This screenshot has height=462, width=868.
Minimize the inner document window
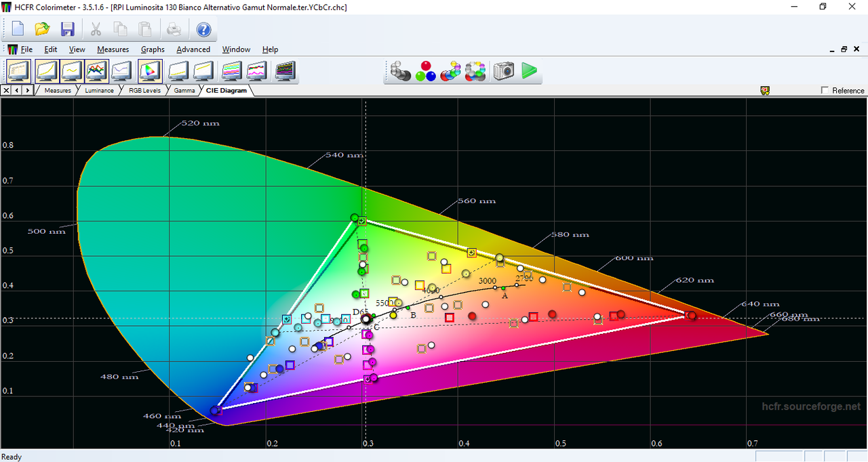tap(832, 49)
